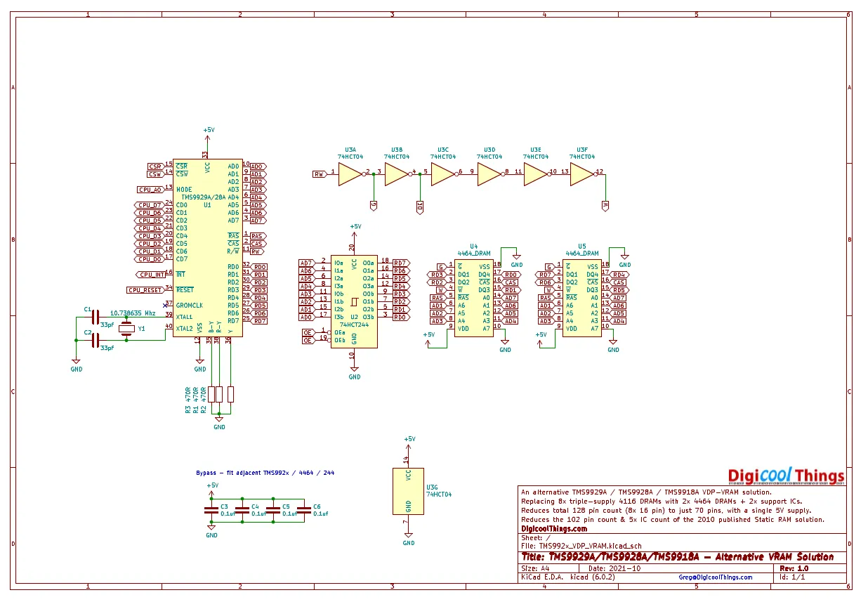Click the CPU_D4 net label

point(150,228)
